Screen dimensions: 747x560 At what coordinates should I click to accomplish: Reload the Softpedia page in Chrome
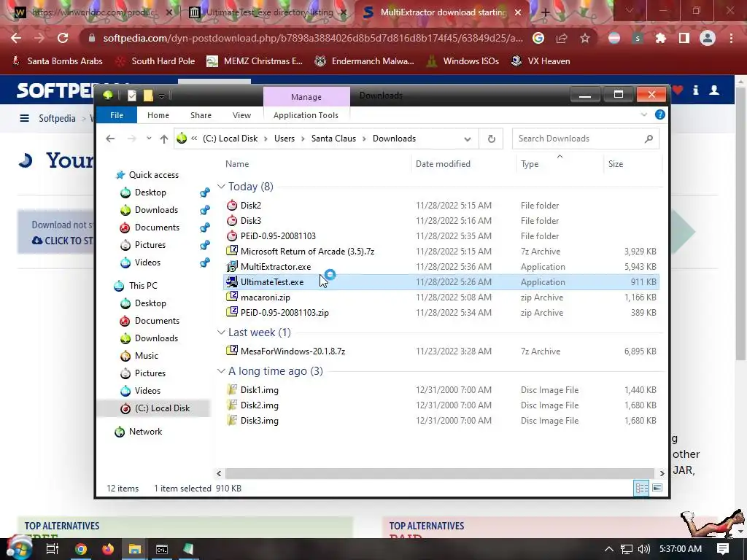[x=63, y=38]
